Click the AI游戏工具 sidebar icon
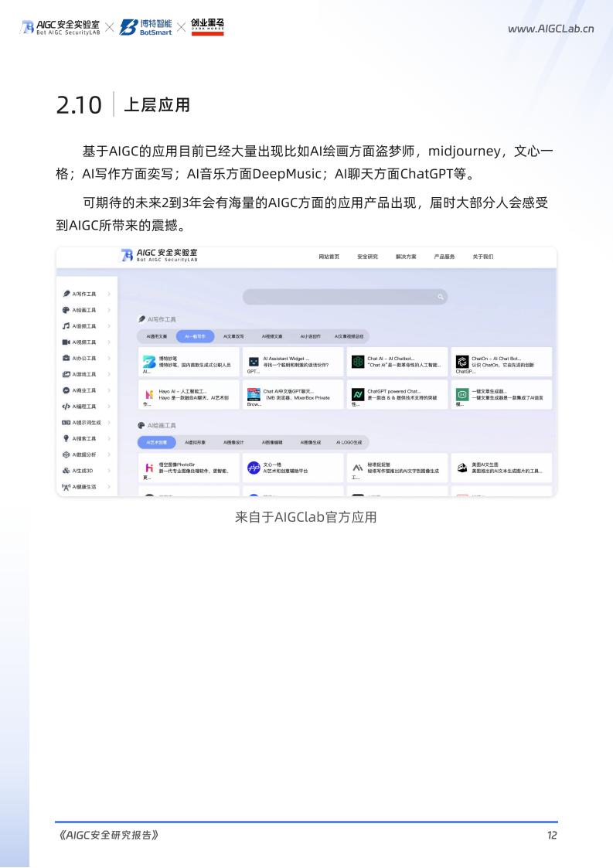Viewport: 613px width, 868px height. click(x=66, y=374)
